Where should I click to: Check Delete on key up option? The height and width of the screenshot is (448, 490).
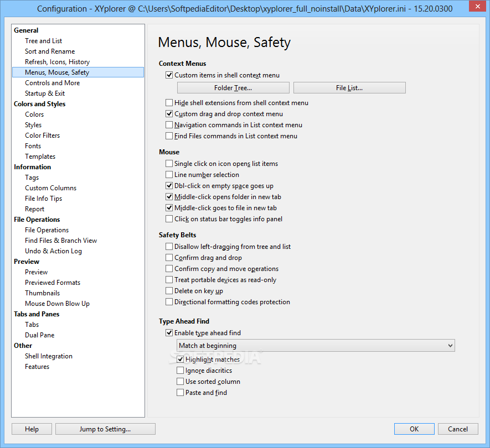(169, 291)
